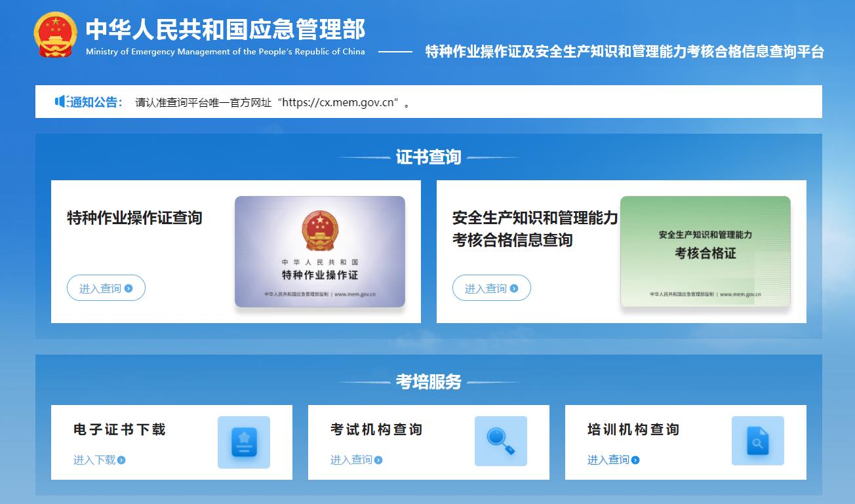
Task: Click arrow icon beside 考试机构查询 进入查询
Action: [x=378, y=460]
